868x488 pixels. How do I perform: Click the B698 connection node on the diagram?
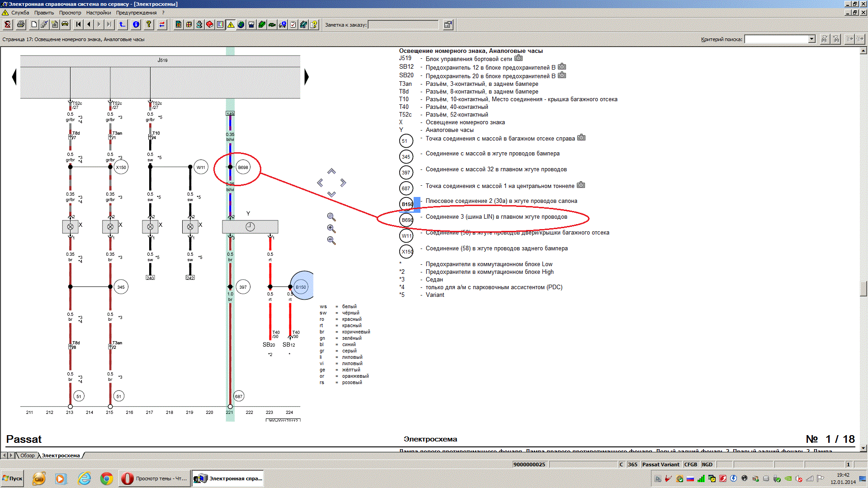tap(243, 167)
